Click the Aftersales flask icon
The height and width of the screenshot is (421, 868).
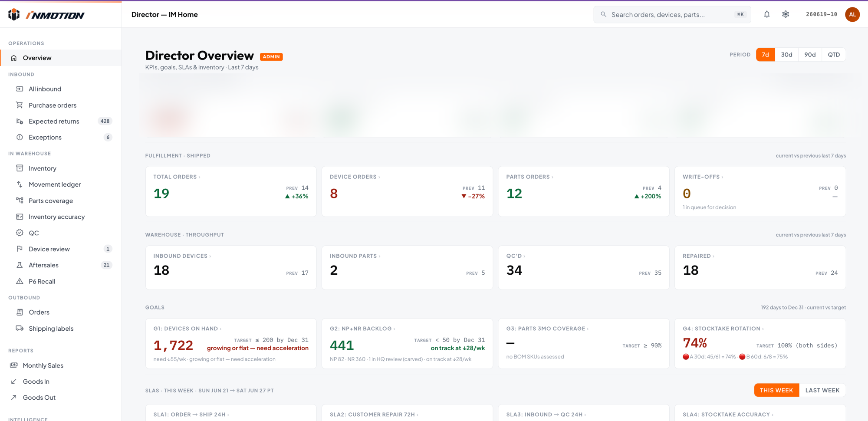(x=20, y=265)
